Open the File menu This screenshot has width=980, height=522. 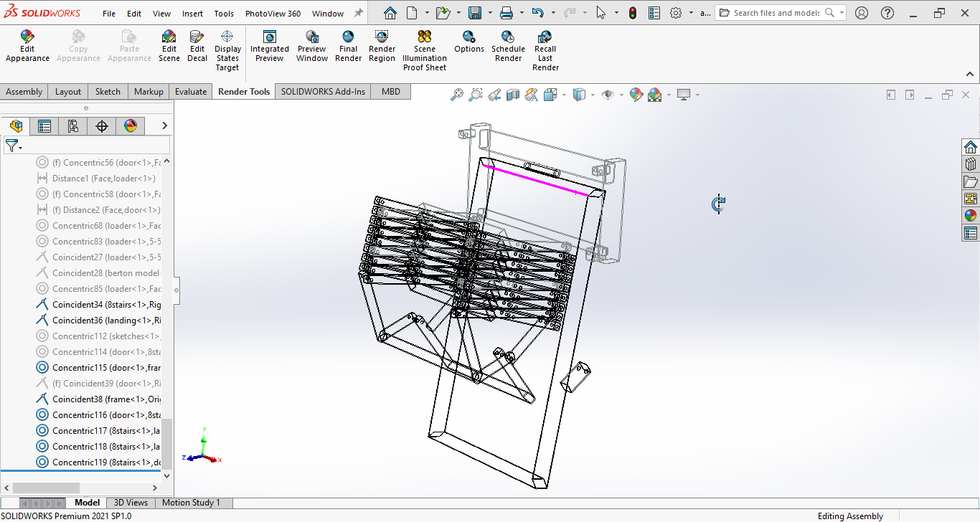pos(109,14)
